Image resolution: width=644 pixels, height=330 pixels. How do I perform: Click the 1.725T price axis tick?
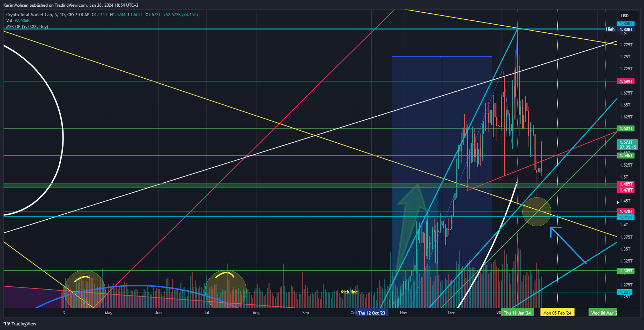[x=626, y=69]
